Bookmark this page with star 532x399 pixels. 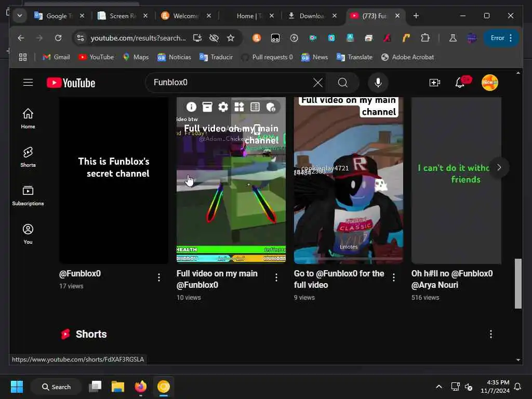(x=231, y=38)
